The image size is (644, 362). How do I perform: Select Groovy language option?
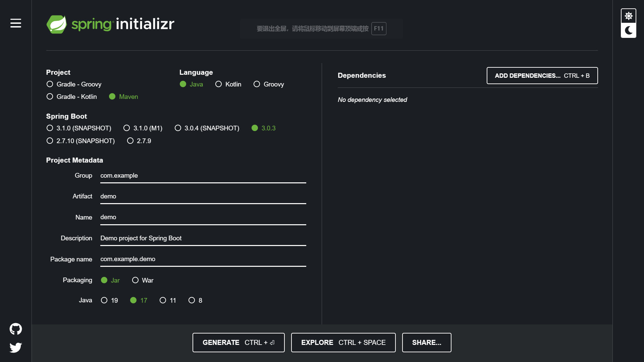tap(257, 84)
